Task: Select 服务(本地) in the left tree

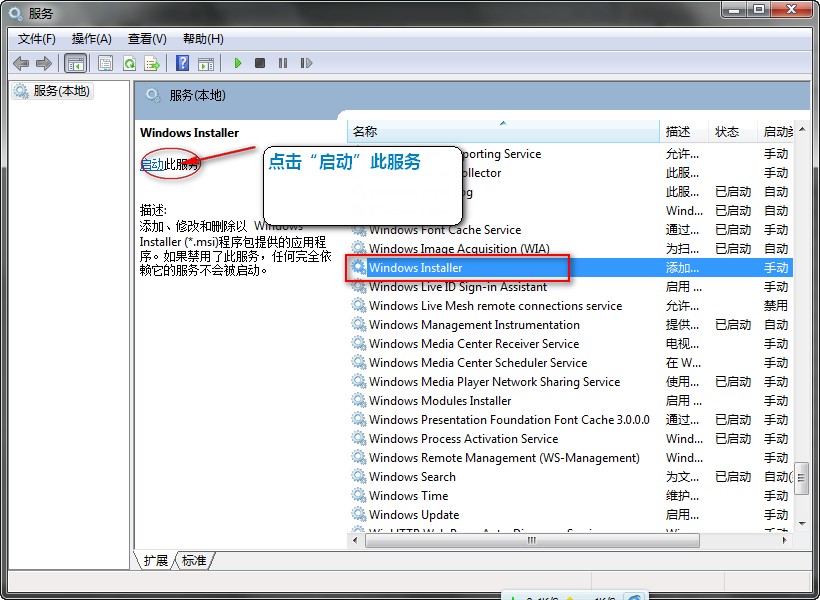Action: [x=61, y=91]
